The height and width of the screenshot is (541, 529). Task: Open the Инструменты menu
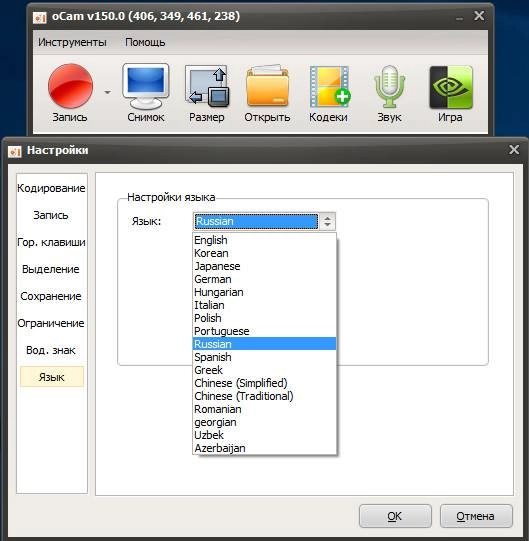click(72, 42)
